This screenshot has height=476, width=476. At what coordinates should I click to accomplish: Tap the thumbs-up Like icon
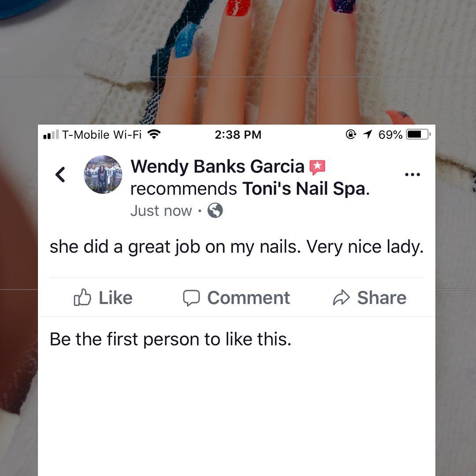(x=82, y=297)
